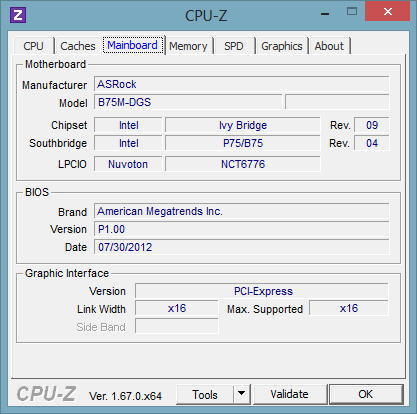Viewport: 417px width, 414px height.
Task: Select the Ivy Bridge chipset value
Action: click(243, 125)
